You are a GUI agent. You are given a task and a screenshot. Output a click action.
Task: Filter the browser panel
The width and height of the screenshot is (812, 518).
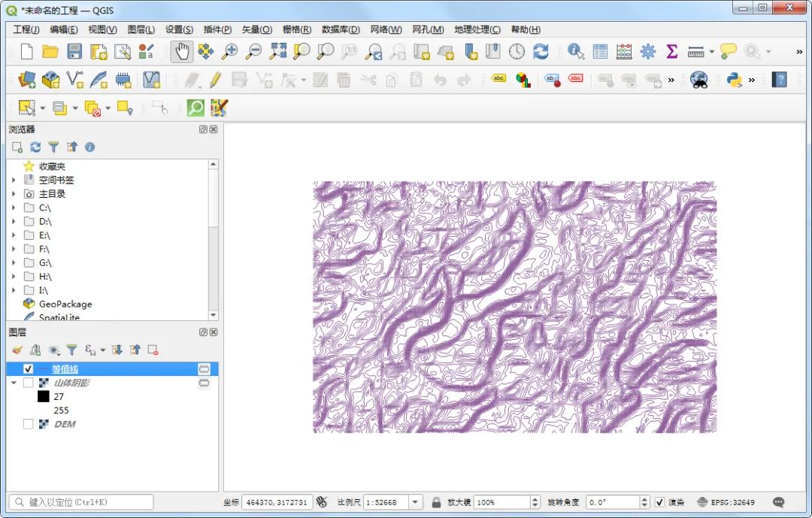click(x=53, y=147)
